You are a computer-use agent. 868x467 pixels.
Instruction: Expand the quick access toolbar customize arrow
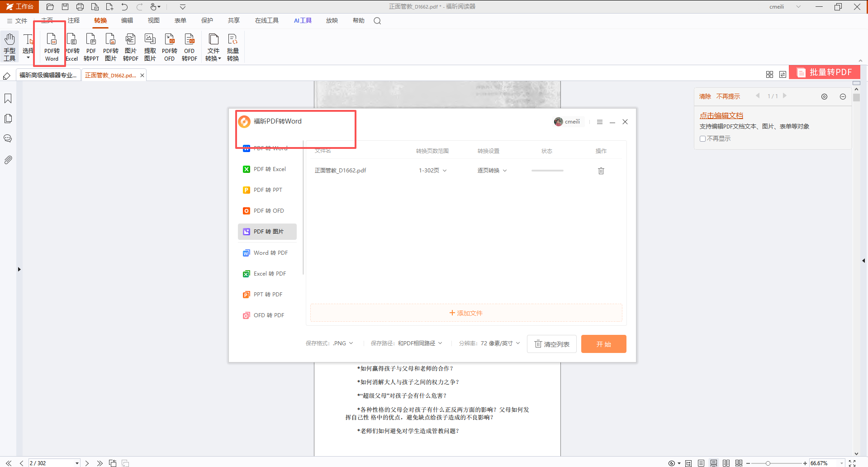tap(183, 7)
